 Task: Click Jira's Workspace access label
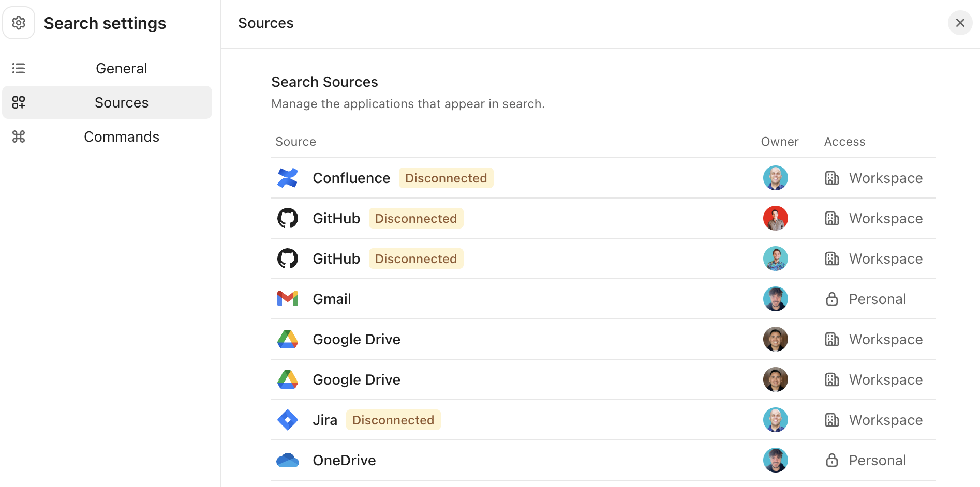(886, 420)
